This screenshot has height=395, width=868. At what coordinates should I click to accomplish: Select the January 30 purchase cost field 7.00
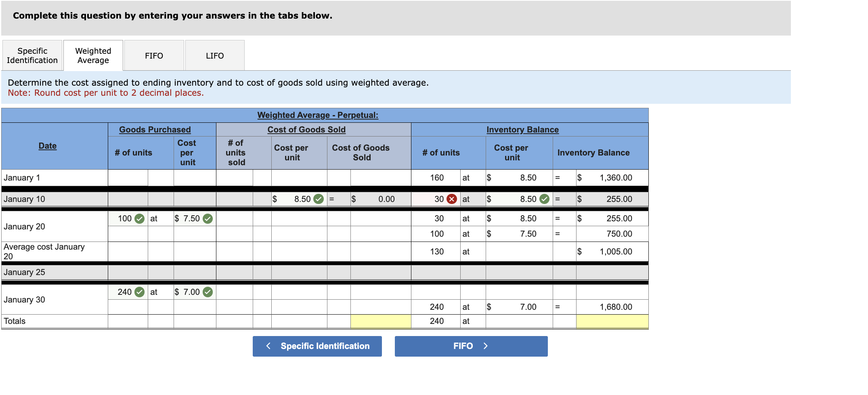pyautogui.click(x=195, y=292)
